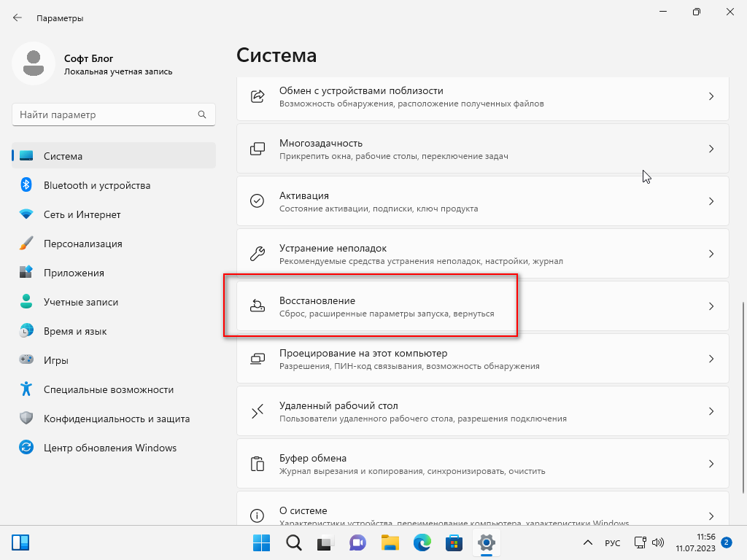This screenshot has width=747, height=560.
Task: Open Task View on taskbar
Action: click(x=325, y=542)
